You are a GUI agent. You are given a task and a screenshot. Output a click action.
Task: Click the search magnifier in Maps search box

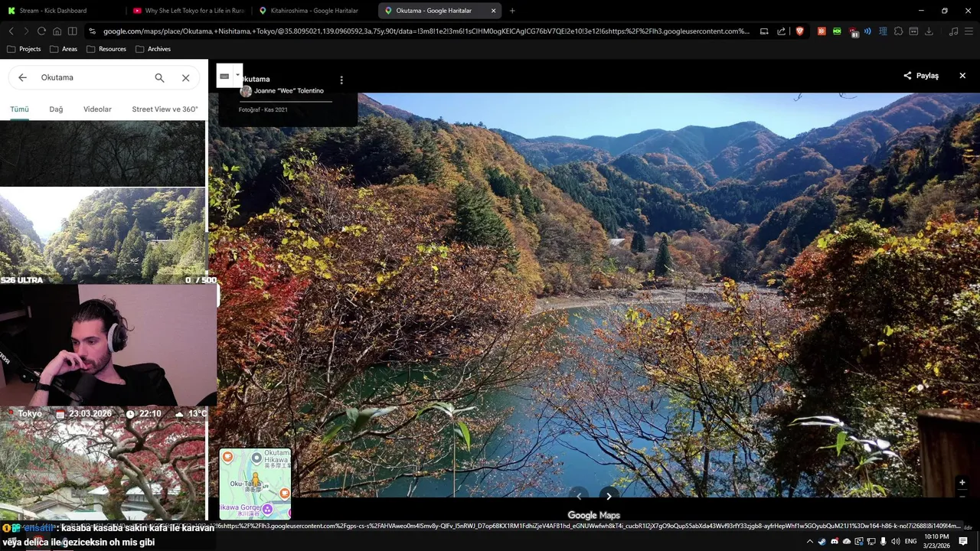coord(159,77)
